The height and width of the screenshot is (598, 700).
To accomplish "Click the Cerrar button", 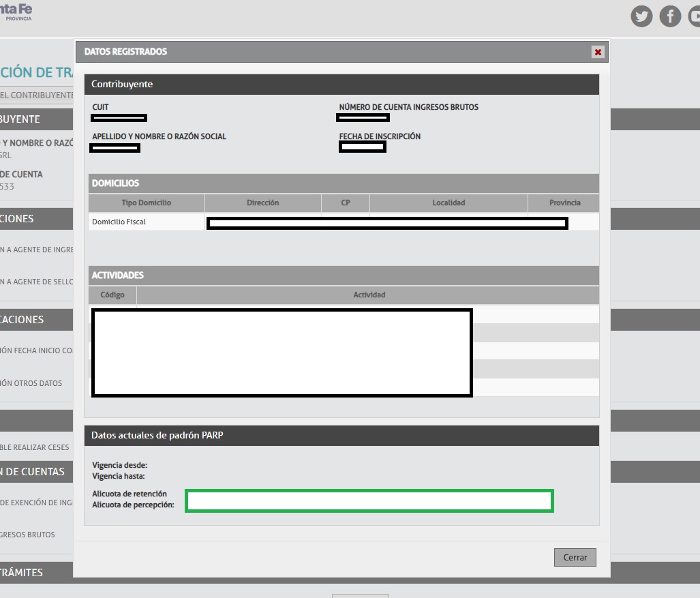I will 575,557.
